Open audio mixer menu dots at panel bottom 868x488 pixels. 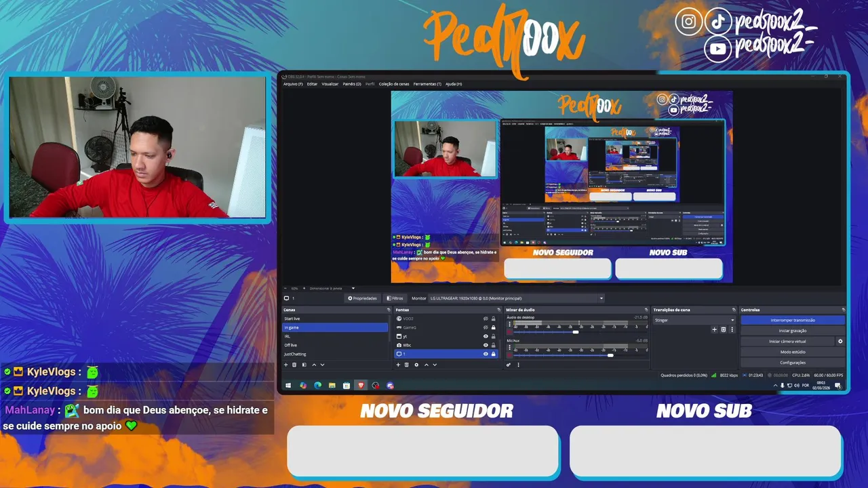[x=518, y=365]
